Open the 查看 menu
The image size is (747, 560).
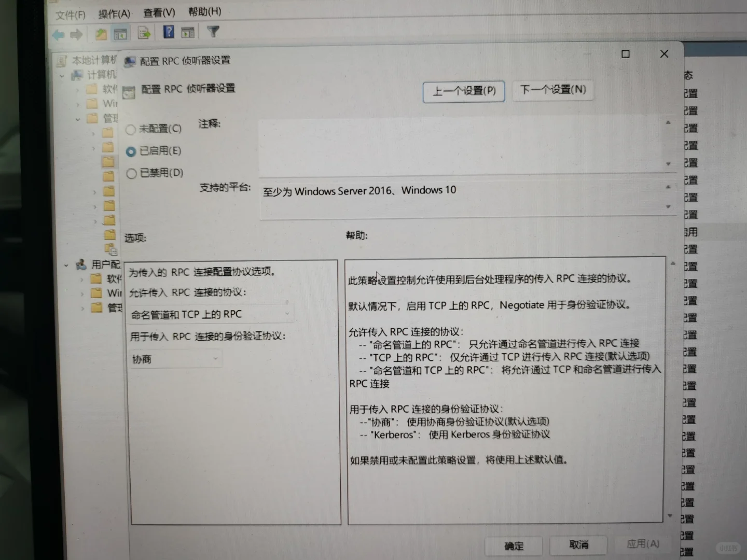[x=158, y=11]
